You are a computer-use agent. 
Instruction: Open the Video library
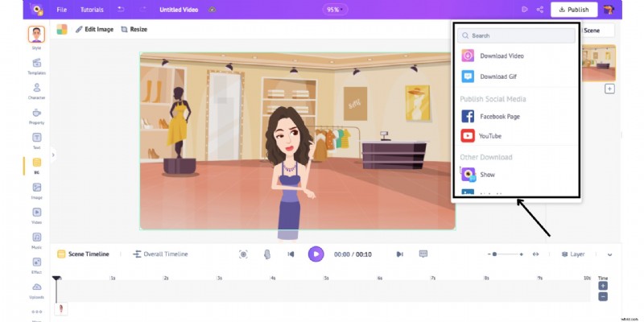pos(36,216)
